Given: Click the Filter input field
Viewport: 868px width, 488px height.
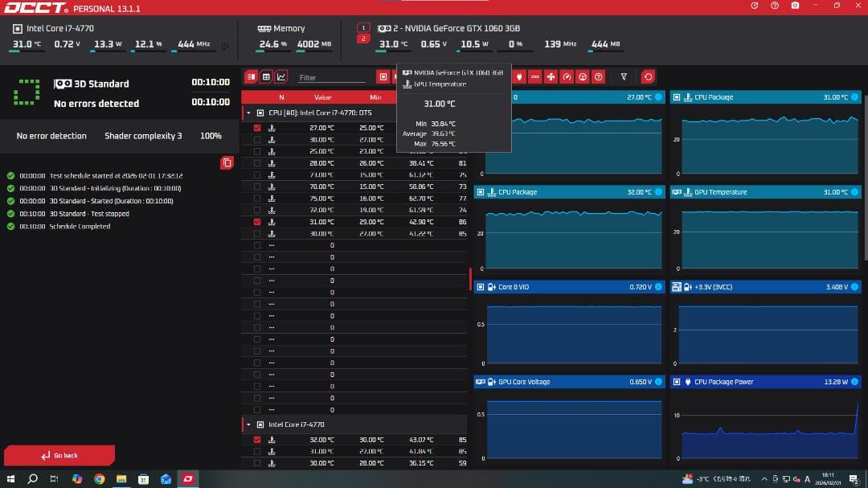Looking at the screenshot, I should point(331,78).
